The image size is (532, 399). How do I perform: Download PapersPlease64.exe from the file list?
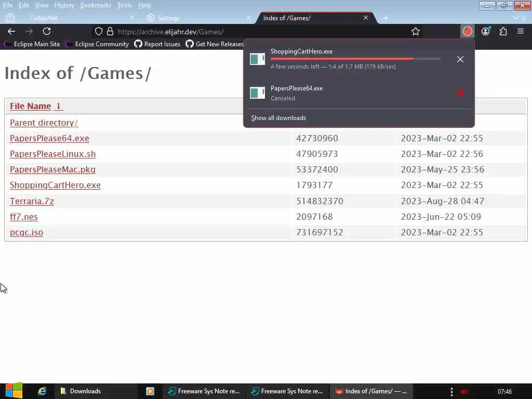[49, 138]
